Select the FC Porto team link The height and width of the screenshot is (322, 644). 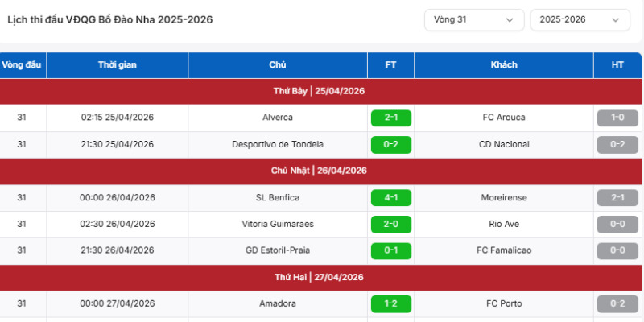pyautogui.click(x=504, y=304)
